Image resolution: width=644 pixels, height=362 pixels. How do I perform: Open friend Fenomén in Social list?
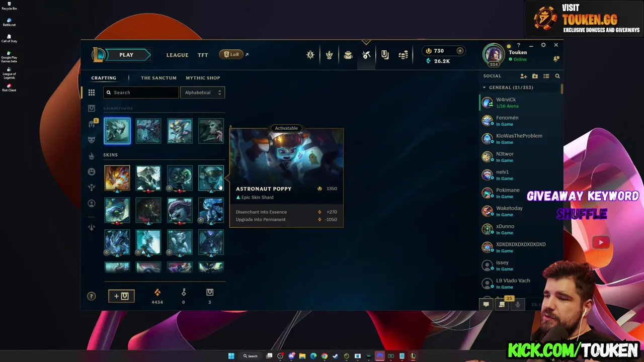520,121
